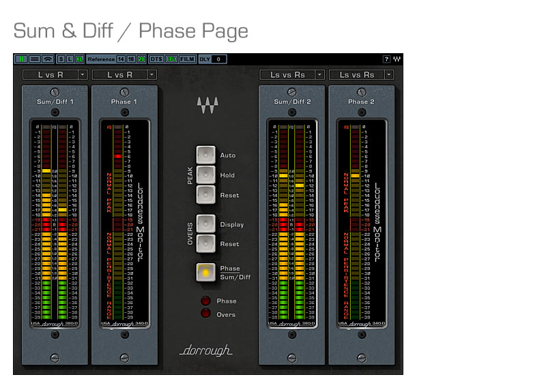
Task: Click the "Sum/Diff 1" module label
Action: 55,102
